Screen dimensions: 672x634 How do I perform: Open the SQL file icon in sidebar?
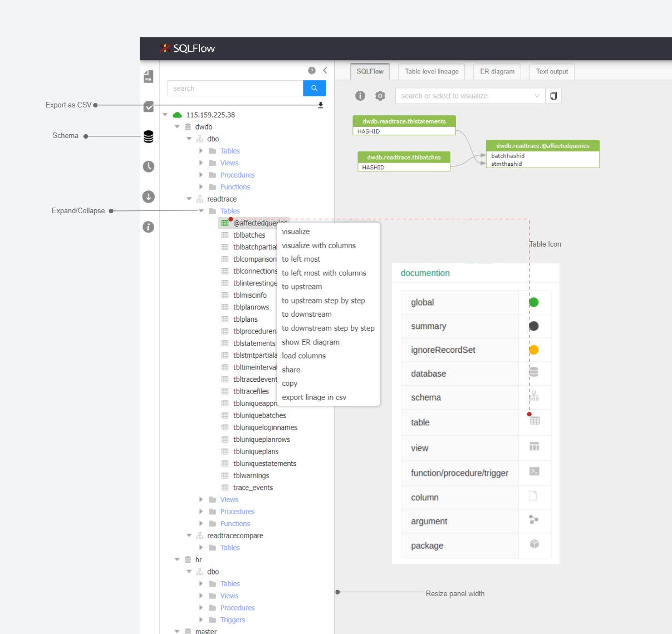point(148,76)
